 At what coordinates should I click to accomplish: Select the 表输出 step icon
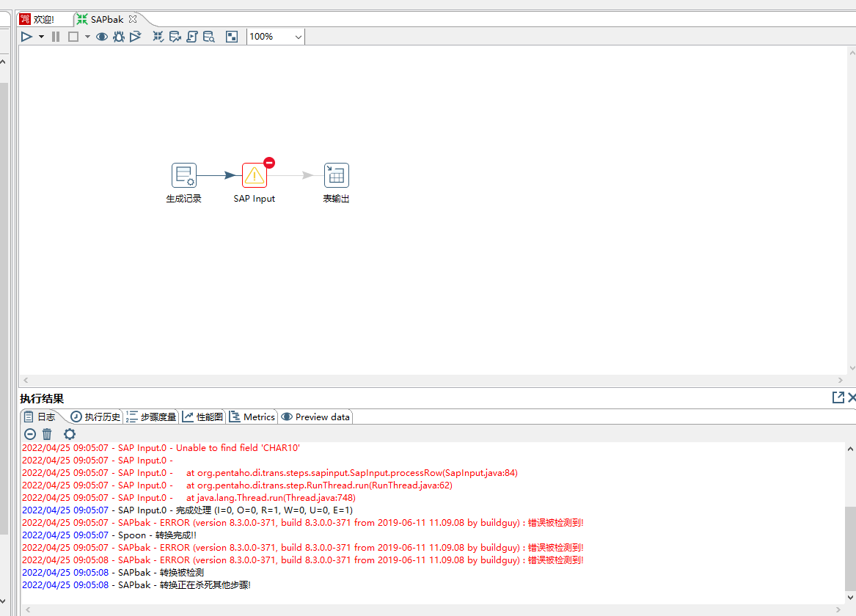pyautogui.click(x=336, y=175)
